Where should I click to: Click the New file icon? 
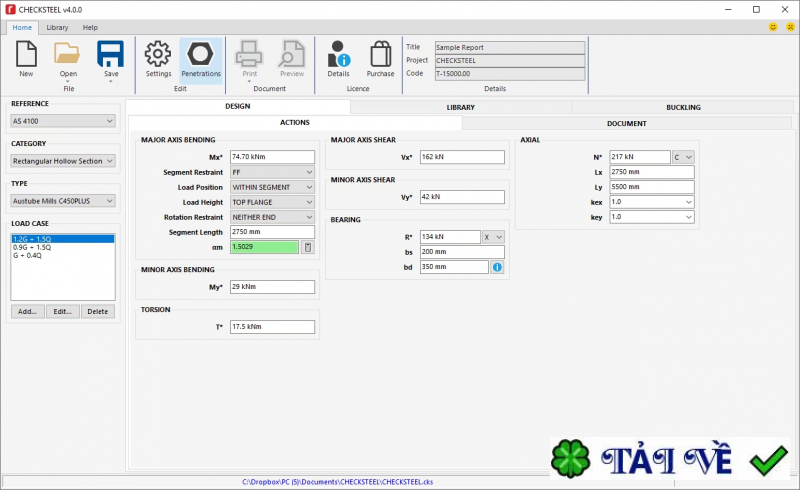click(x=26, y=54)
